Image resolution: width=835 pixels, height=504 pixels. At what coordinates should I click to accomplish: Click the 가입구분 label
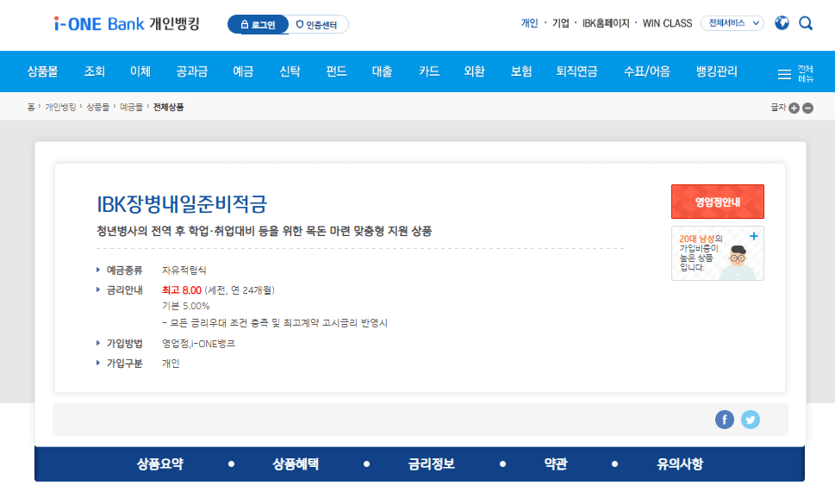pos(125,364)
